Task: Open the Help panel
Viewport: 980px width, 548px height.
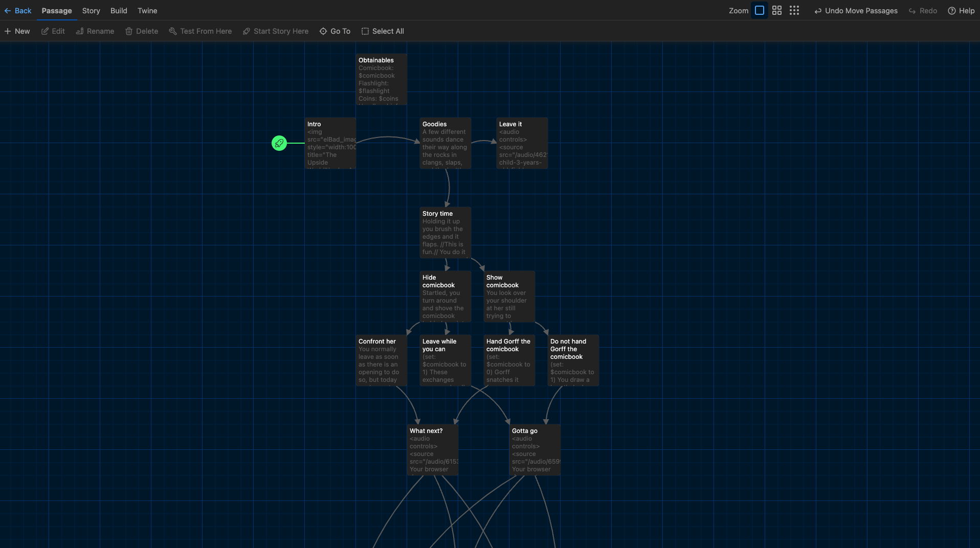Action: 961,11
